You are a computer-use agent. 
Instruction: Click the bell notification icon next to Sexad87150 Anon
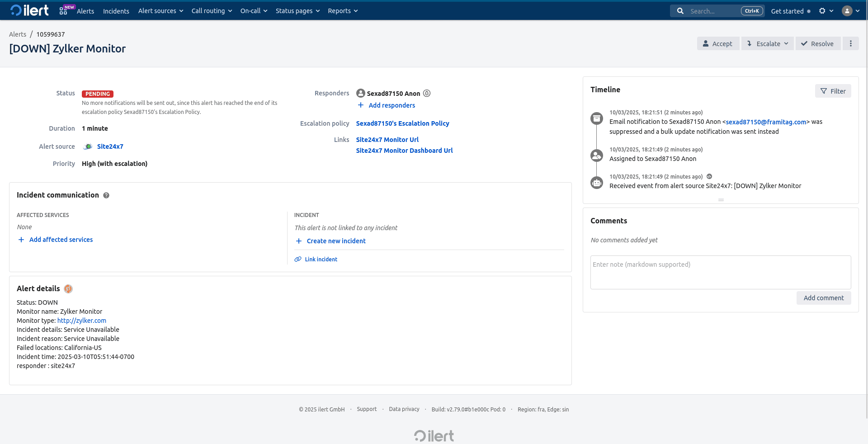click(x=427, y=93)
